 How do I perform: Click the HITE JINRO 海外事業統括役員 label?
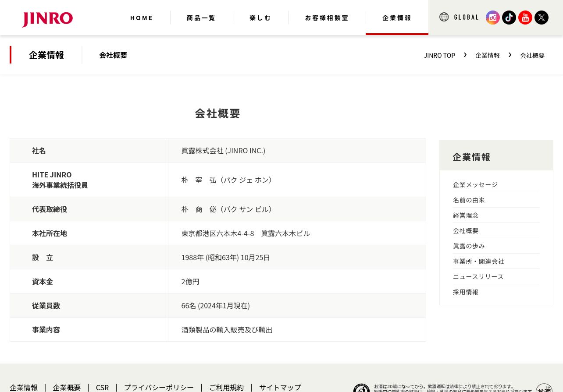(x=60, y=180)
